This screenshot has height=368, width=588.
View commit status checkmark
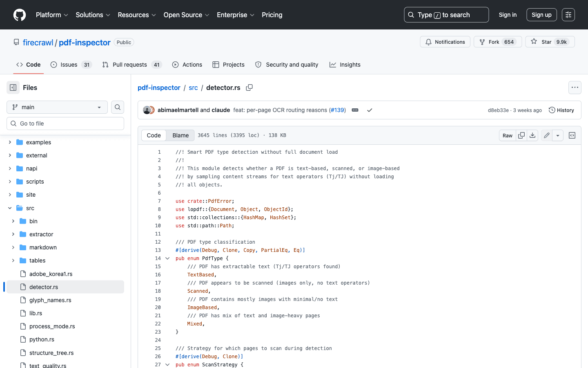coord(370,110)
